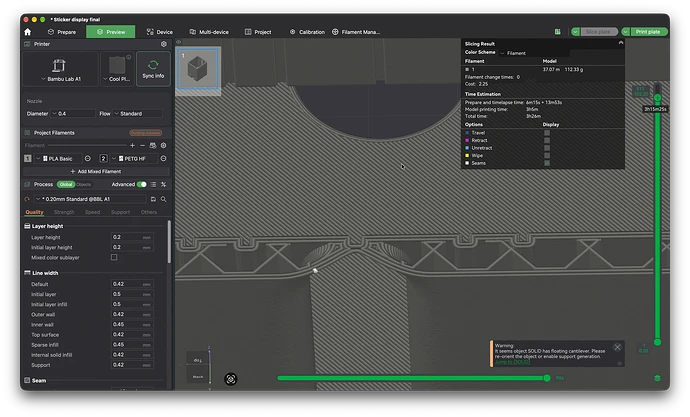The image size is (690, 417).
Task: Click the Sync info icon
Action: 153,65
